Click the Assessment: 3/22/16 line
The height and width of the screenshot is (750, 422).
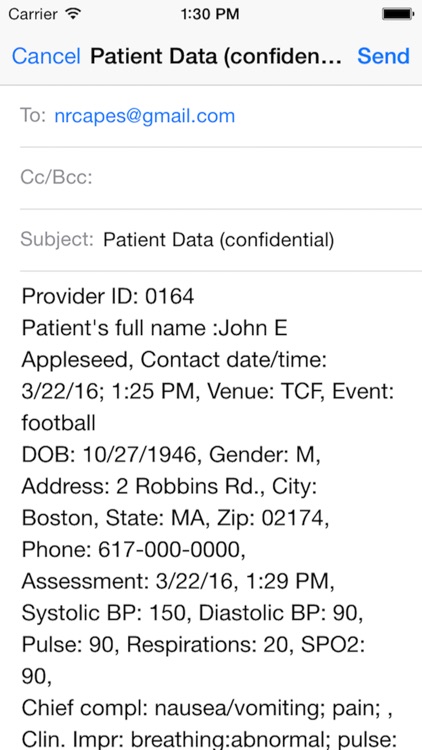coord(178,582)
